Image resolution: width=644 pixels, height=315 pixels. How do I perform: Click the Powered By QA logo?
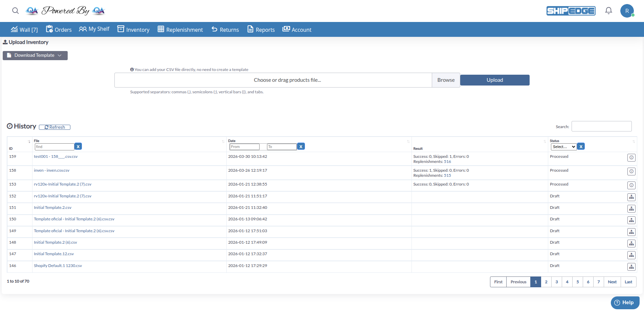coord(65,11)
